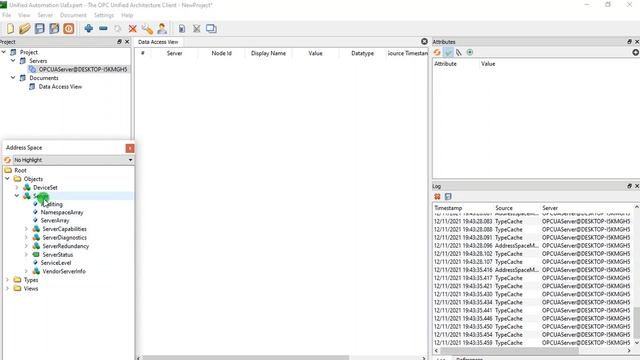Click the remove document toolbar icon
This screenshot has height=360, width=640.
(x=196, y=29)
